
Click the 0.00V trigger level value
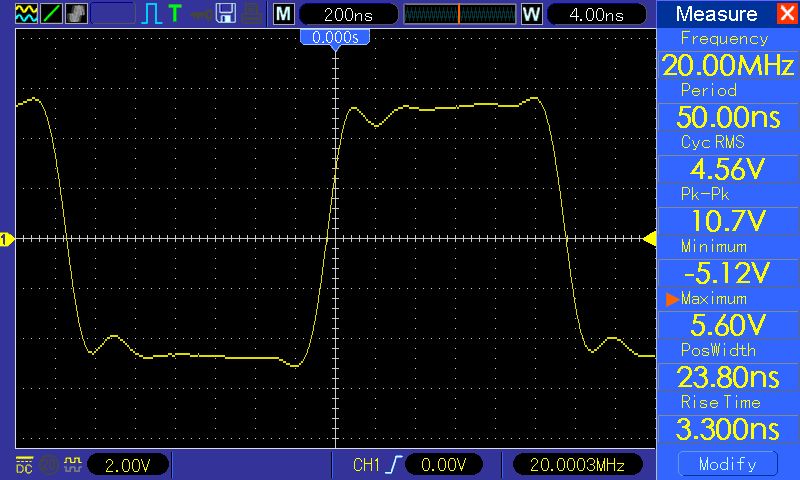(x=444, y=465)
